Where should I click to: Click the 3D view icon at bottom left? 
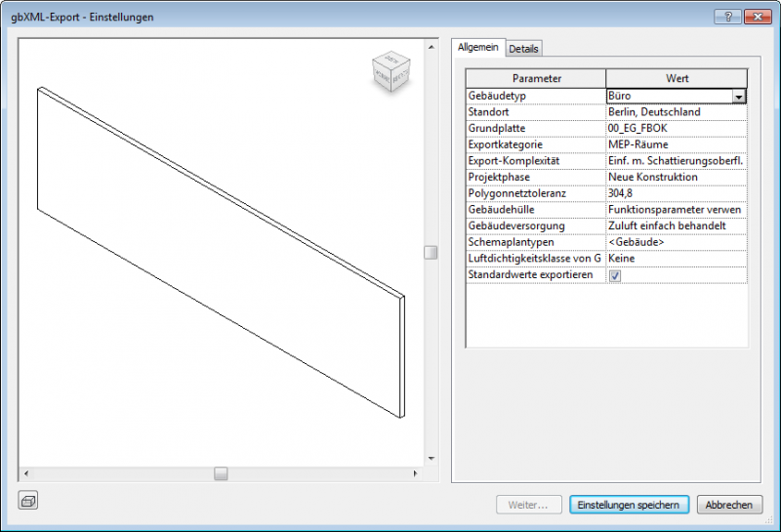(28, 501)
